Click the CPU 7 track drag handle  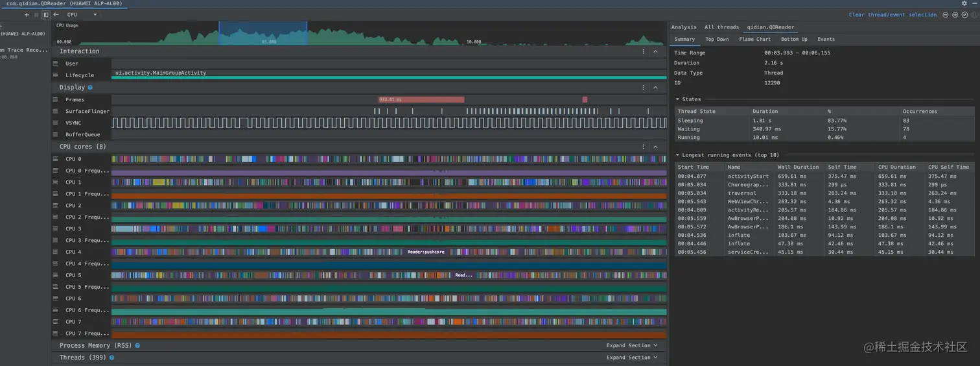tap(56, 322)
